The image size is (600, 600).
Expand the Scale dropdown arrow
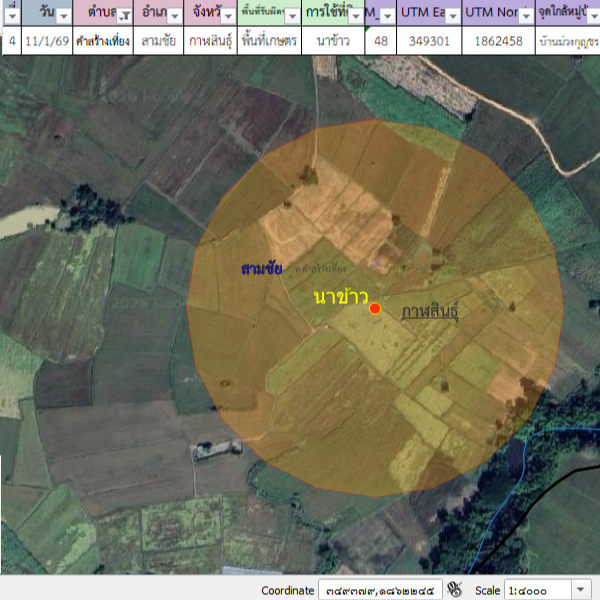pyautogui.click(x=582, y=590)
